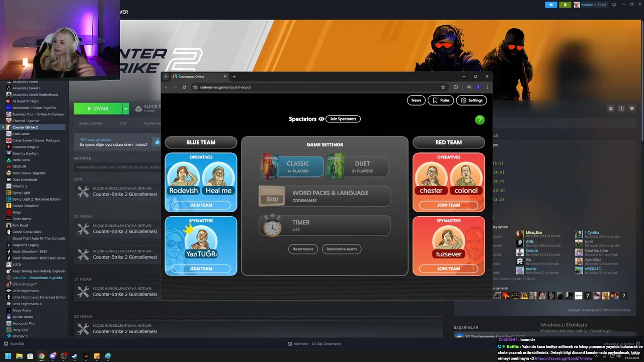Screen dimensions: 644x362
Task: Open Steam notifications bell icon
Action: point(565,5)
